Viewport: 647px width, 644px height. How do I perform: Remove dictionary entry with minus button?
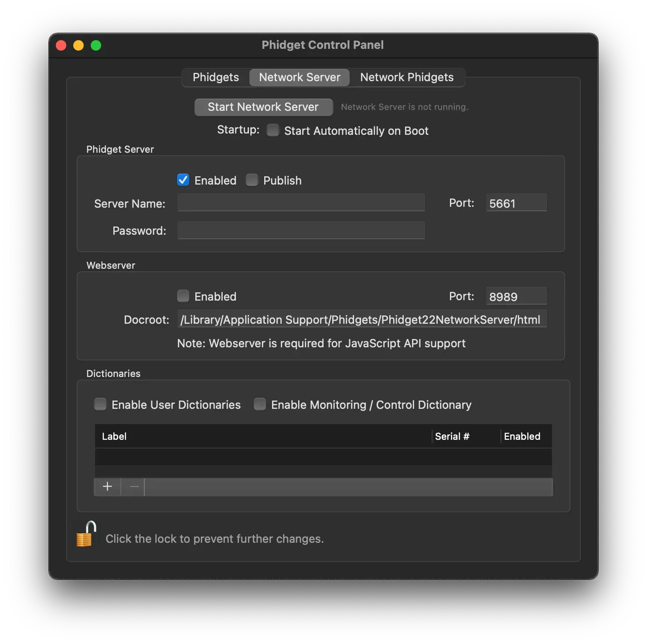click(x=134, y=486)
